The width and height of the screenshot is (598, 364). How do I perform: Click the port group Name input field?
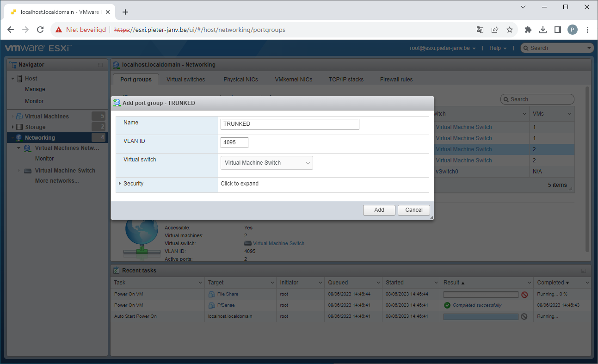(x=290, y=124)
